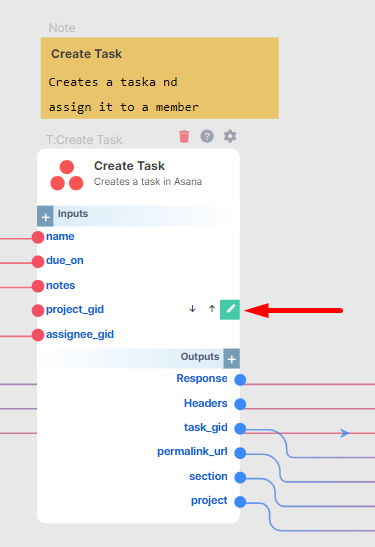Click the blue arrowhead on the task_gid connection
Screen dimensions: 375x547
tap(345, 433)
